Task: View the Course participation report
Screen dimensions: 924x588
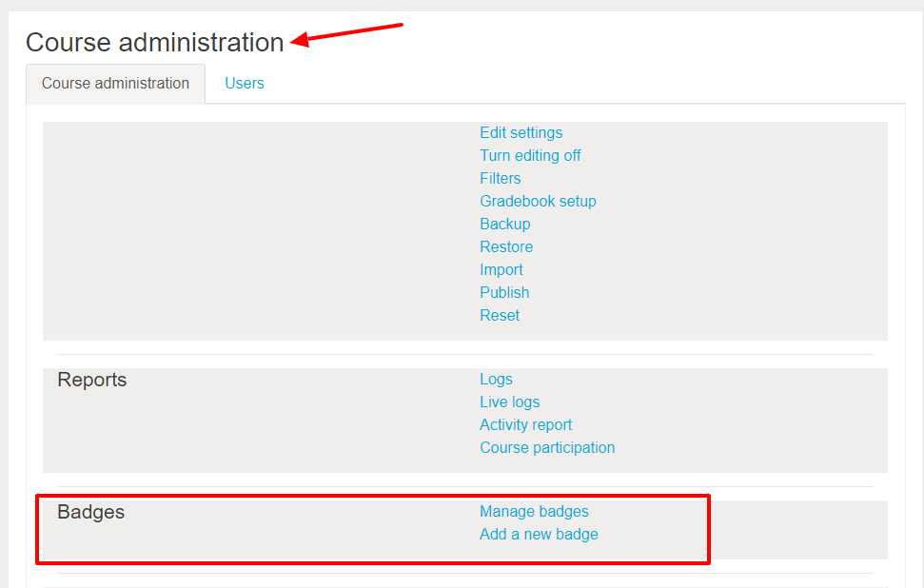Action: [x=547, y=448]
